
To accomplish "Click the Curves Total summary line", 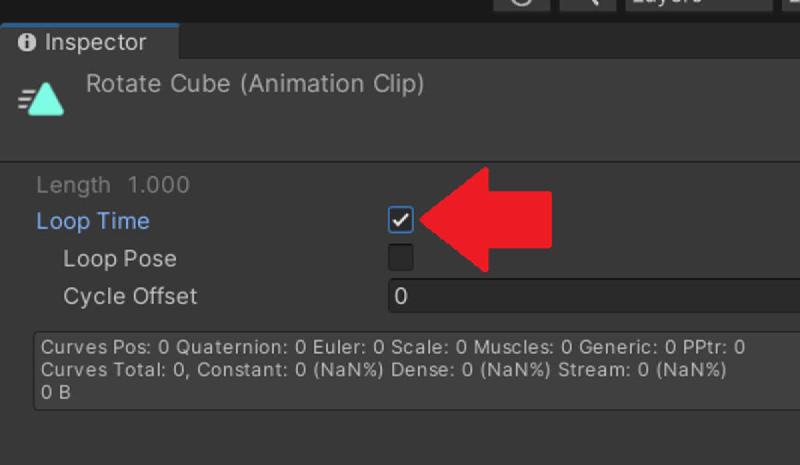I will [x=383, y=370].
